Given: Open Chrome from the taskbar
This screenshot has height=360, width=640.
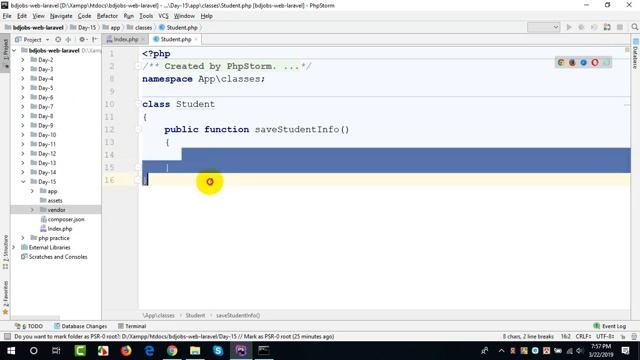Looking at the screenshot, I should [172, 351].
